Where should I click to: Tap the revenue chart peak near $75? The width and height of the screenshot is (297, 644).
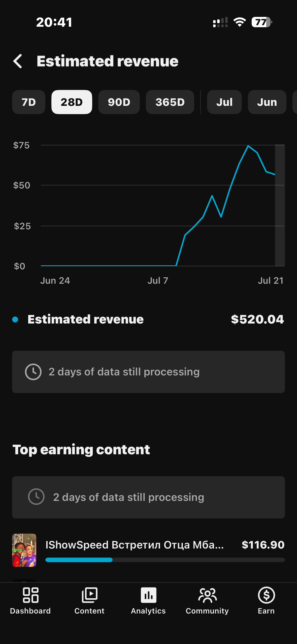(248, 146)
